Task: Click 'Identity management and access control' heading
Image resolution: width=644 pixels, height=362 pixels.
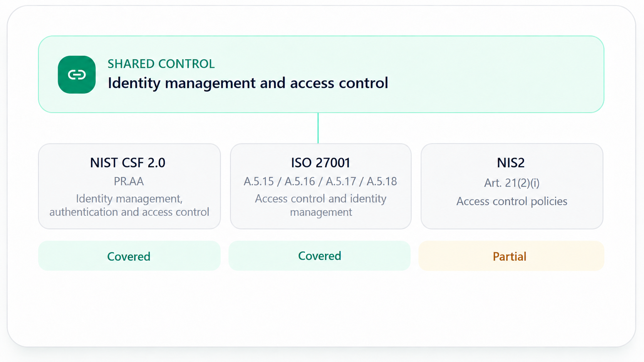Action: pos(248,83)
